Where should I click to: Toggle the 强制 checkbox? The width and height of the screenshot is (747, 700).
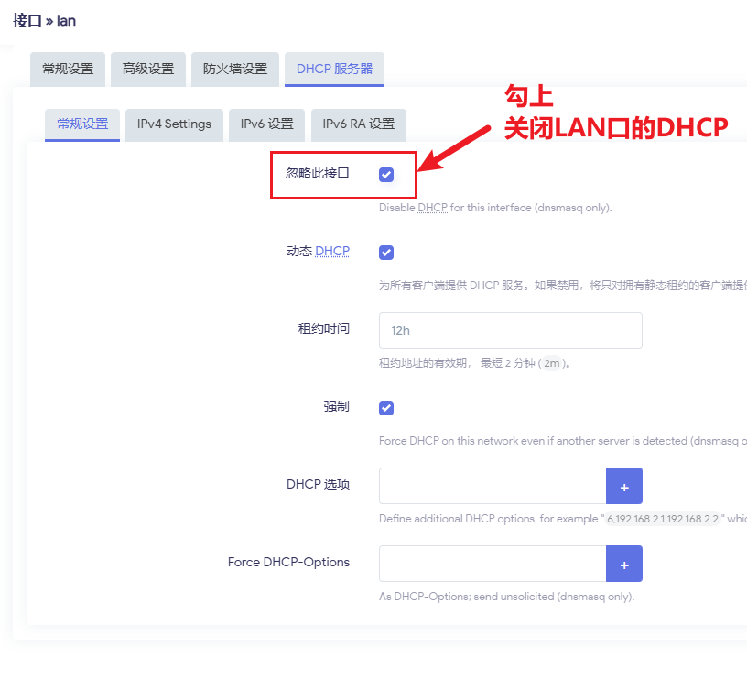coord(386,408)
